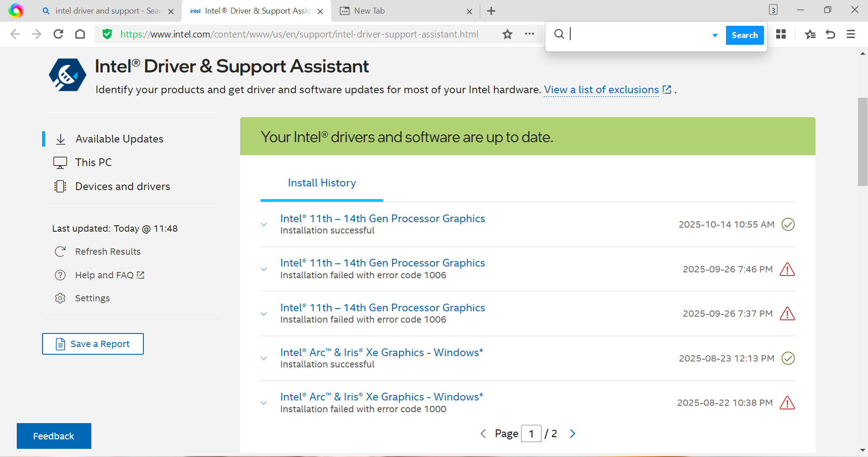This screenshot has width=868, height=457.
Task: Open the extensions grid icon
Action: [x=781, y=34]
